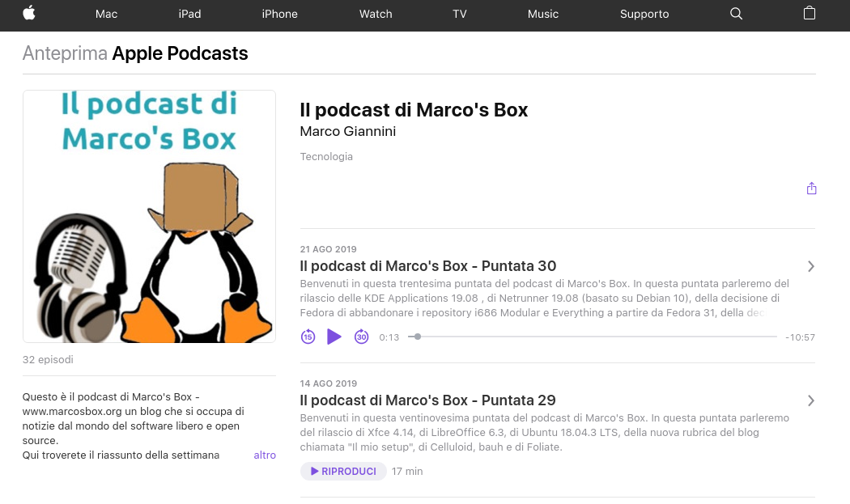Click the 'Anteprima Apple Podcasts' heading
The image size is (850, 504).
point(135,53)
